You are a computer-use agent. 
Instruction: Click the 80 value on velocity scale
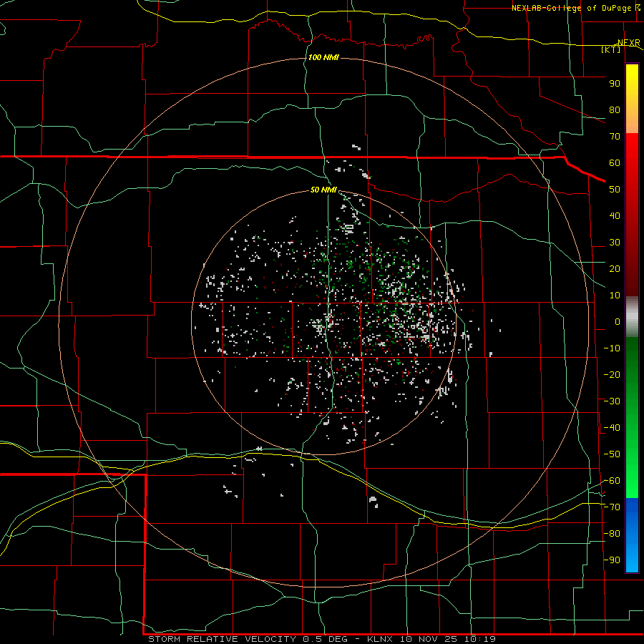[615, 109]
